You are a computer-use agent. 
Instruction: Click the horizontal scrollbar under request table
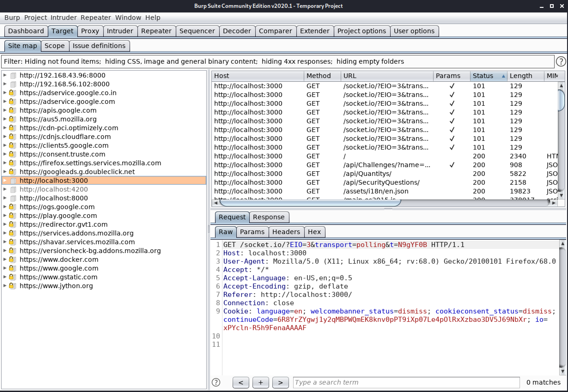310,203
